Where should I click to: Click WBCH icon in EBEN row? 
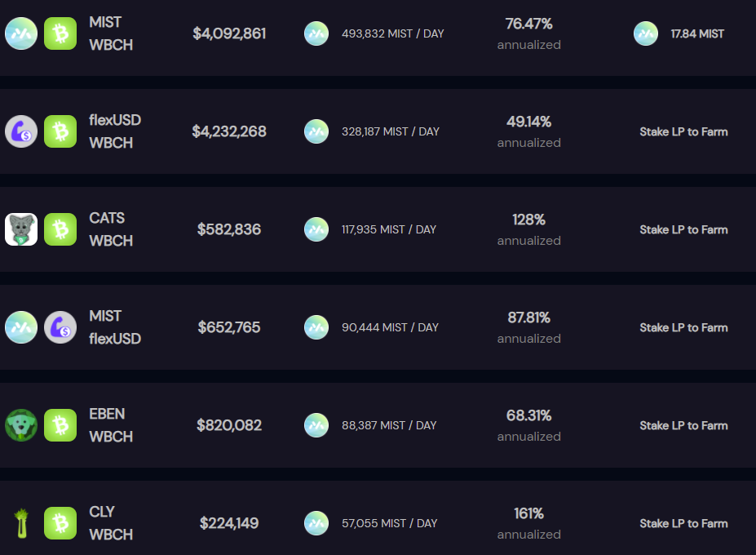(60, 425)
